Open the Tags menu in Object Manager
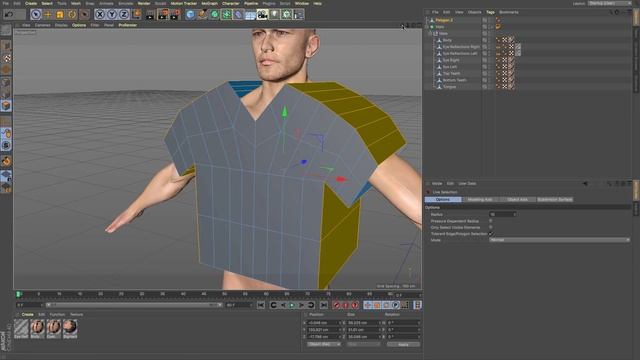 tap(490, 12)
